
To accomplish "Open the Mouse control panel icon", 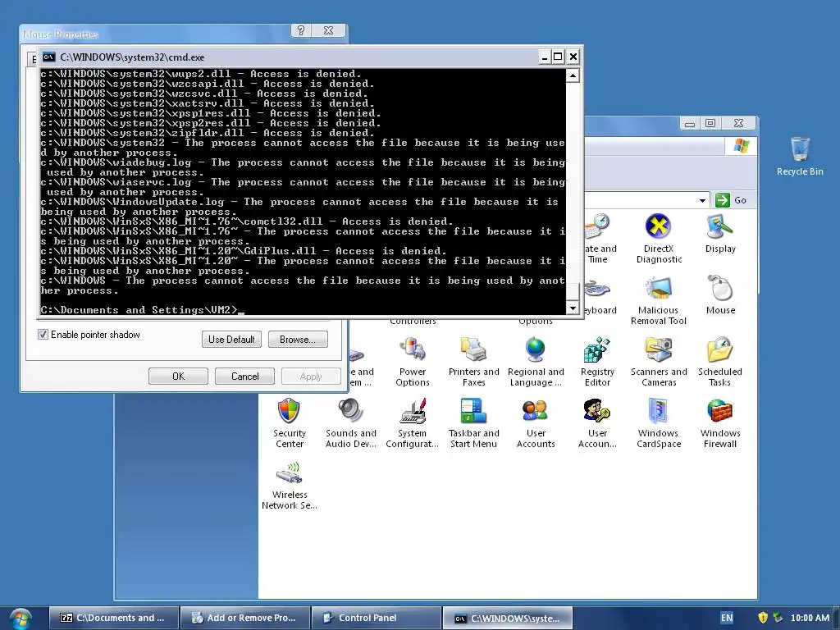I will (x=720, y=294).
